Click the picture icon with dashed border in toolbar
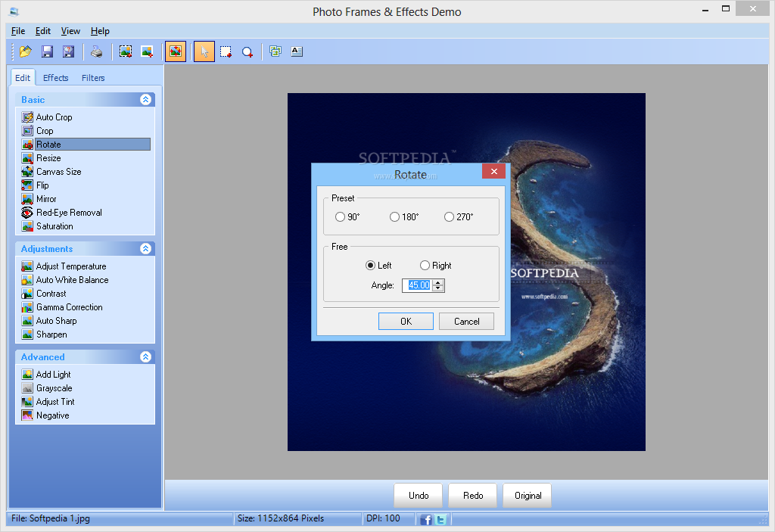Viewport: 775px width, 532px height. [126, 51]
